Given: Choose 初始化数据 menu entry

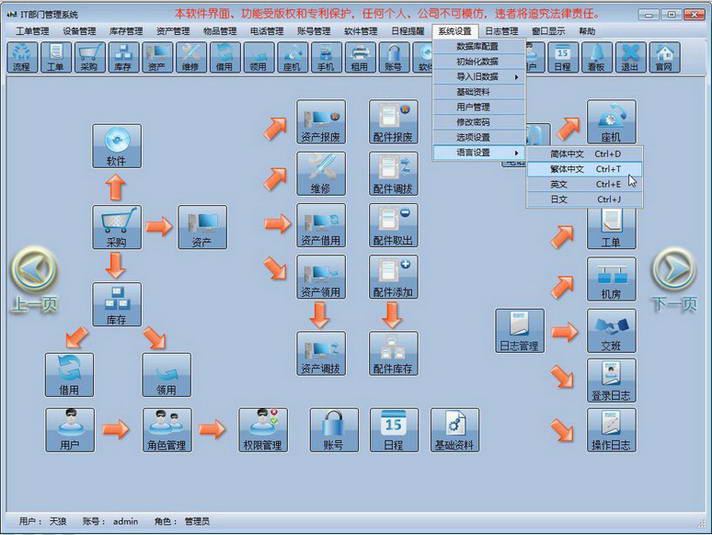Looking at the screenshot, I should (479, 61).
